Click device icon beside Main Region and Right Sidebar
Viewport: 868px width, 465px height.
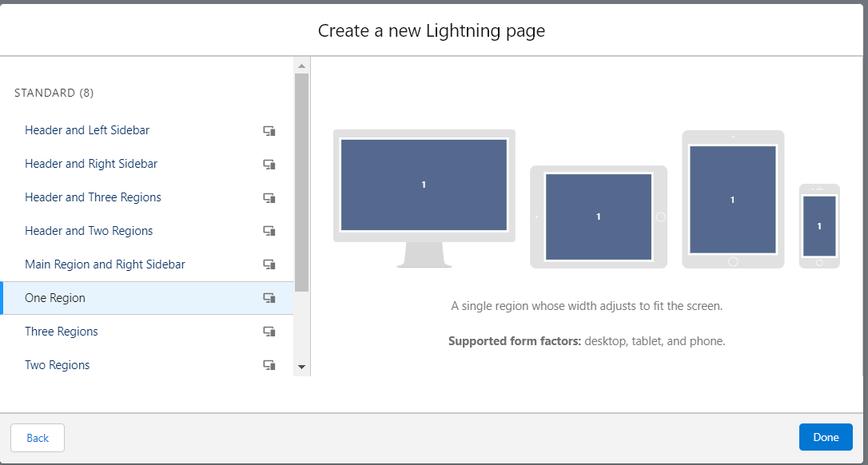pos(269,265)
